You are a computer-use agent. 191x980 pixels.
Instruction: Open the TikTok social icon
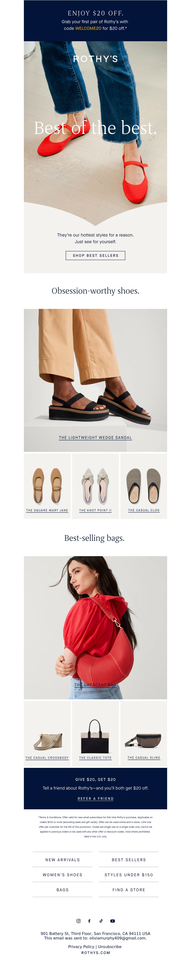[x=101, y=921]
